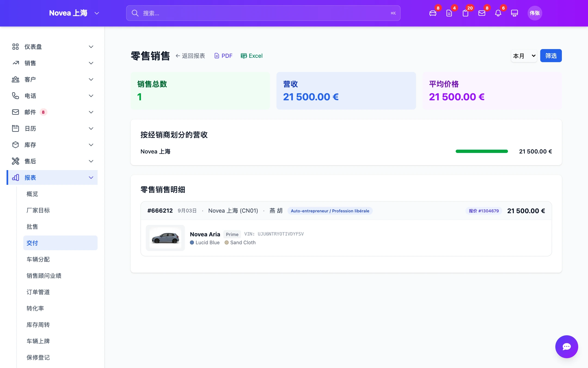Image resolution: width=588 pixels, height=368 pixels.
Task: Open the 订单管道 report item
Action: (60, 292)
